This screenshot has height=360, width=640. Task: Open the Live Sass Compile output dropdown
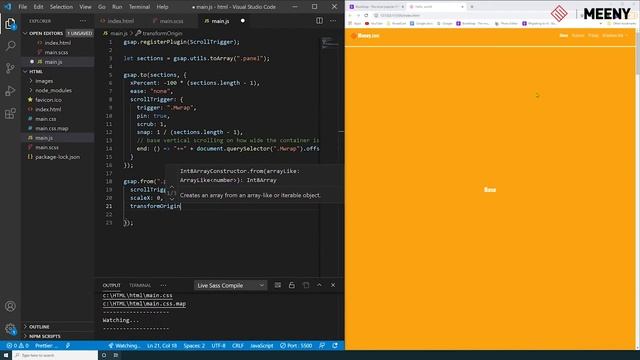[x=230, y=285]
